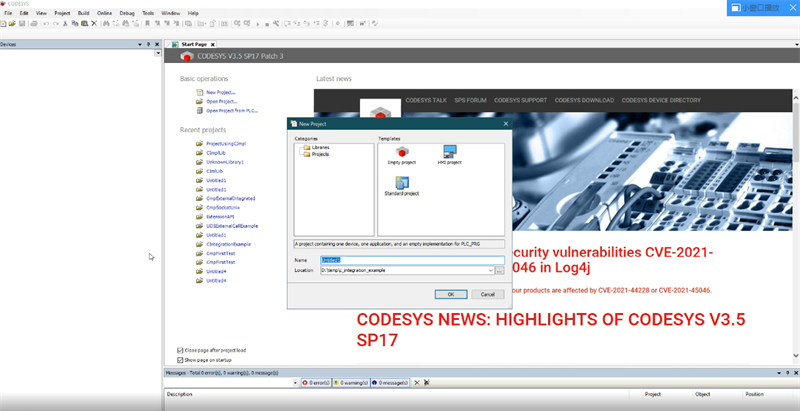Click Start (play) toolbar icon
This screenshot has width=800, height=411.
[x=258, y=23]
